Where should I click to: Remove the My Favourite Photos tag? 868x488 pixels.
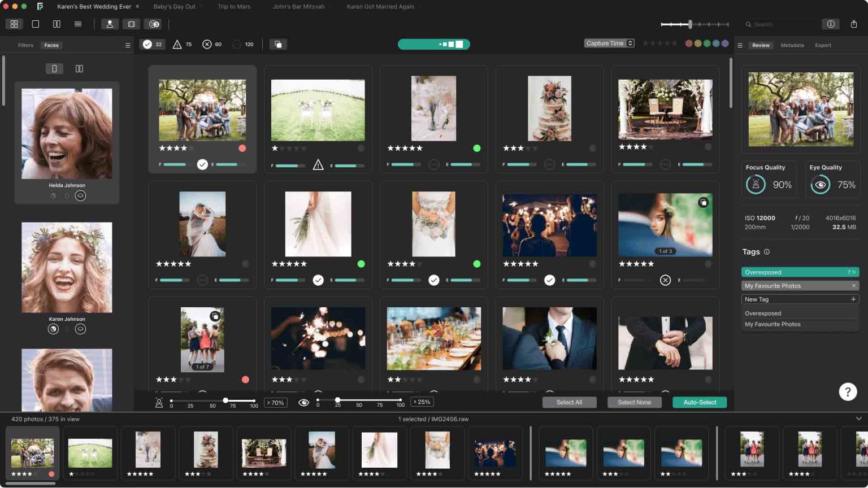[x=854, y=285]
